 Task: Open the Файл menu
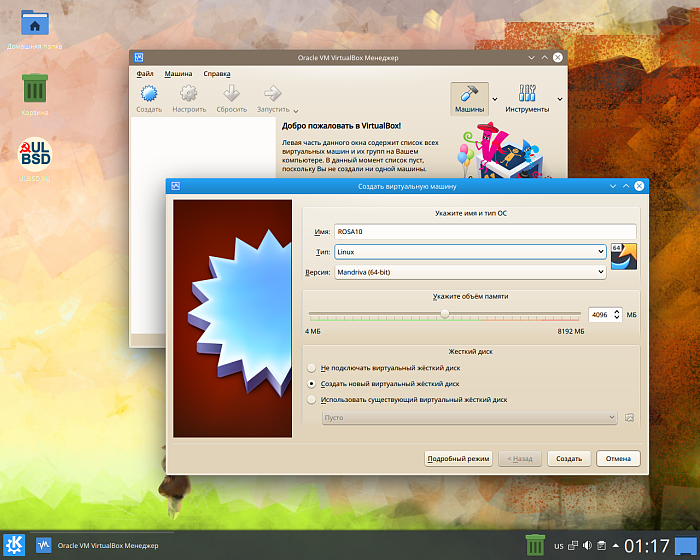tap(145, 74)
